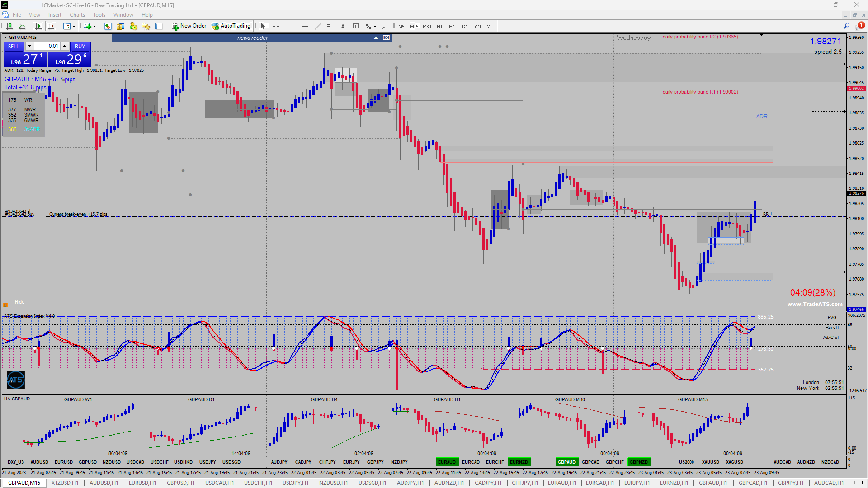Close the news reader panel

386,38
